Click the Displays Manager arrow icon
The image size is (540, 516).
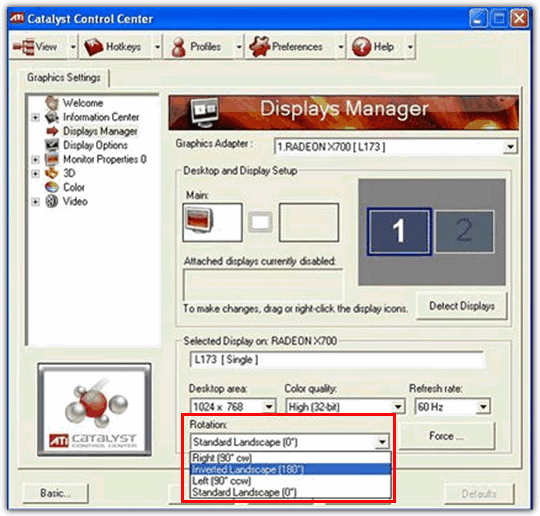[x=52, y=131]
